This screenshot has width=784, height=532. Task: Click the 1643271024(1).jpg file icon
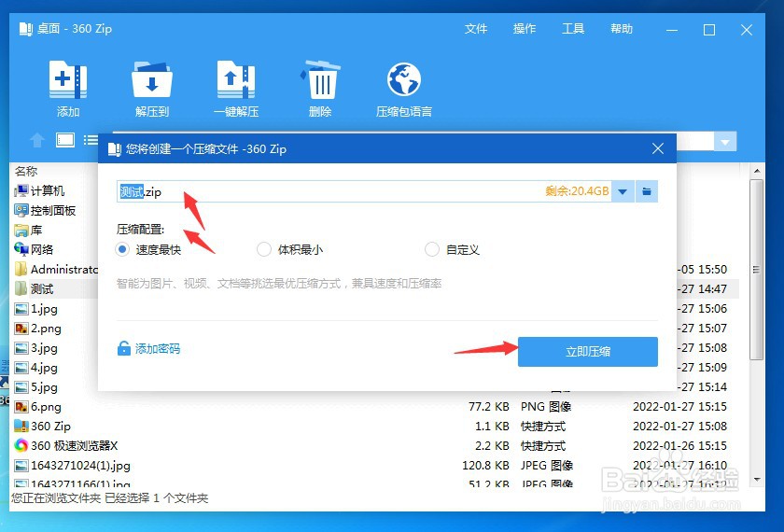pyautogui.click(x=21, y=465)
